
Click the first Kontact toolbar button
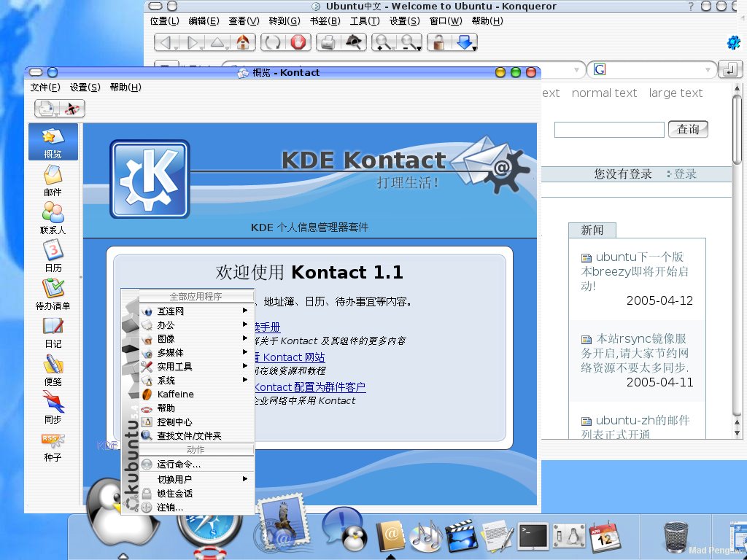tap(46, 109)
